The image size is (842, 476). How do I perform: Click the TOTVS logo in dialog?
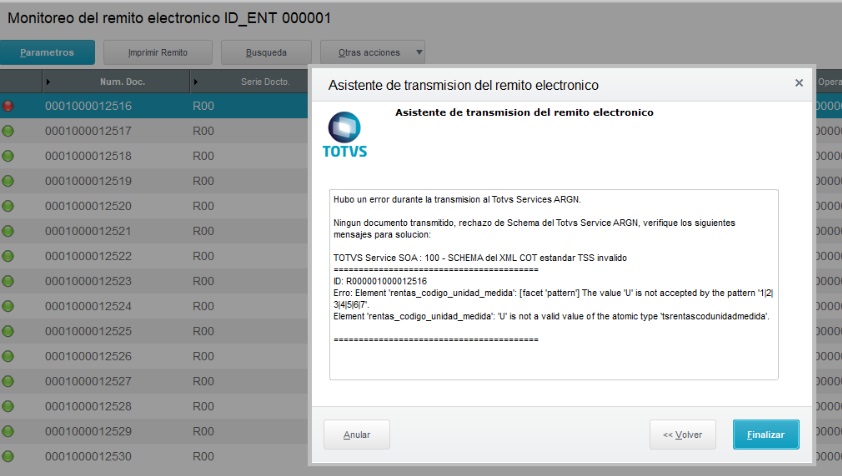tap(345, 135)
